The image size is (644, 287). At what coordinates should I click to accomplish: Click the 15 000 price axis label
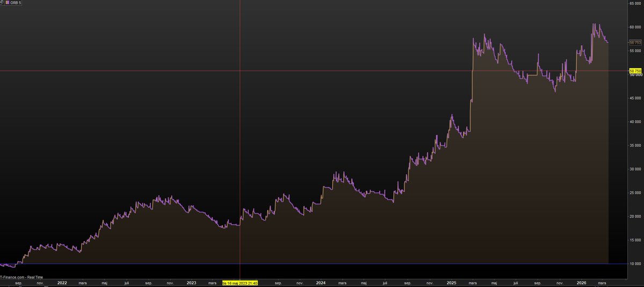pos(635,240)
